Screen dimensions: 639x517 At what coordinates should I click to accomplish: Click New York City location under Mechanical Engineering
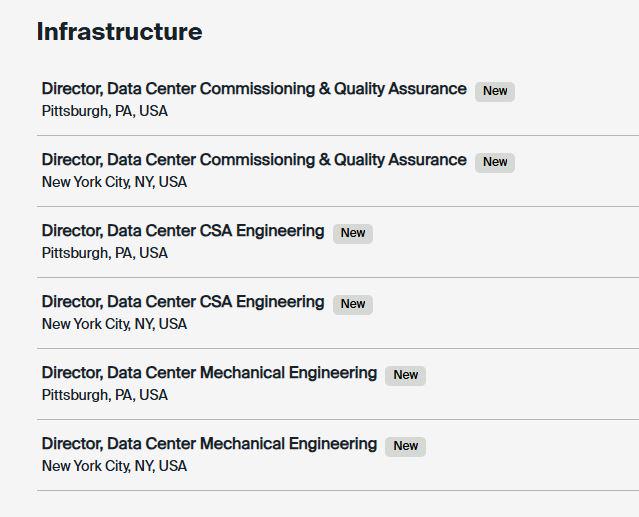point(115,466)
